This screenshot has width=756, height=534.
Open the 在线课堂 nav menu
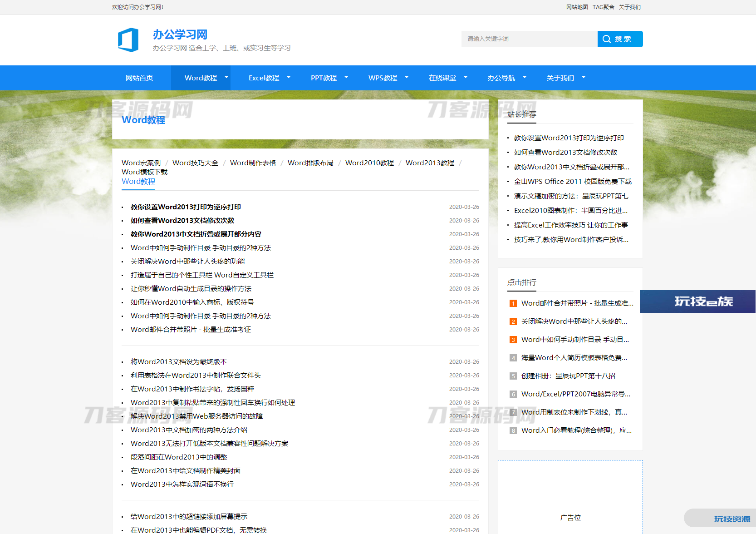pyautogui.click(x=442, y=78)
